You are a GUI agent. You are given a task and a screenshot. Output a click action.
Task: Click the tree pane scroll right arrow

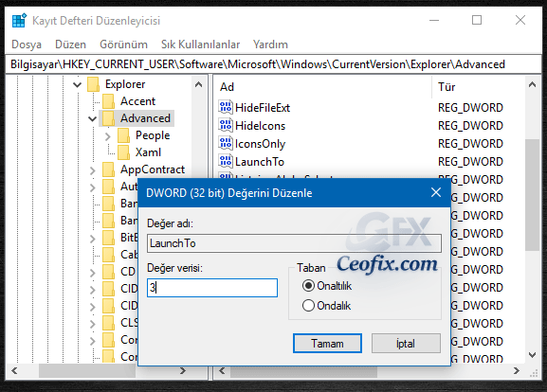coord(183,371)
